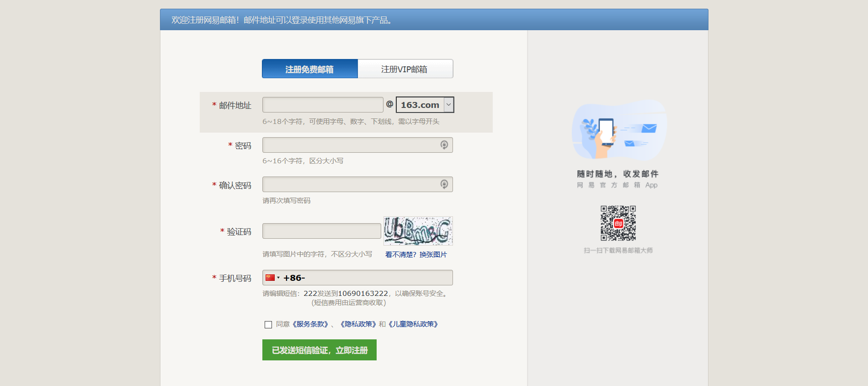The image size is (868, 386).
Task: Click the 扫一扫下载网易邮箱大师 text
Action: pyautogui.click(x=618, y=251)
